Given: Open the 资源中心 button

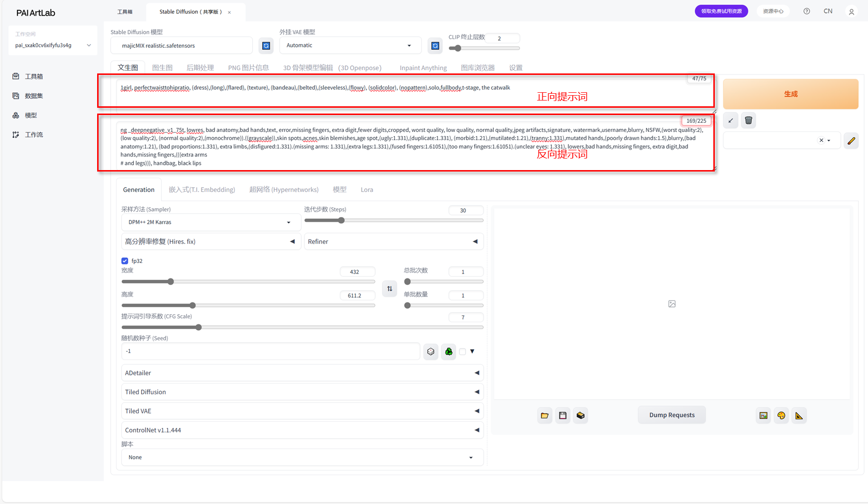Looking at the screenshot, I should click(x=773, y=11).
